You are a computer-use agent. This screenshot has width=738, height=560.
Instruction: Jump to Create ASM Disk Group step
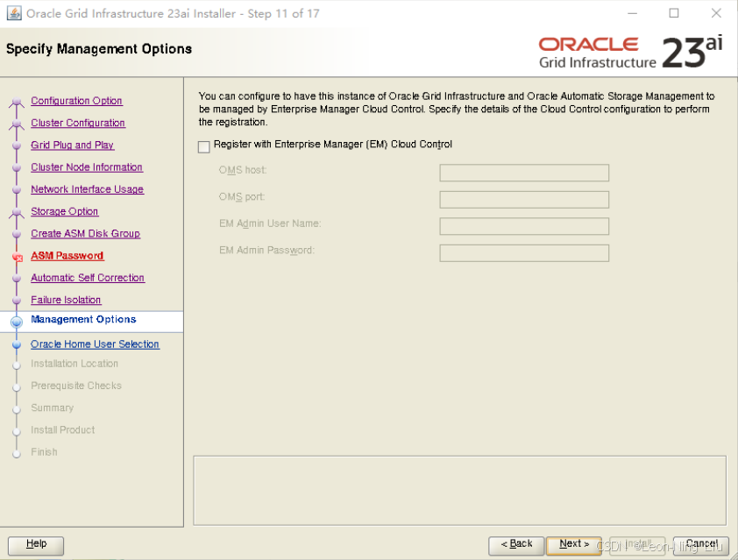click(85, 233)
